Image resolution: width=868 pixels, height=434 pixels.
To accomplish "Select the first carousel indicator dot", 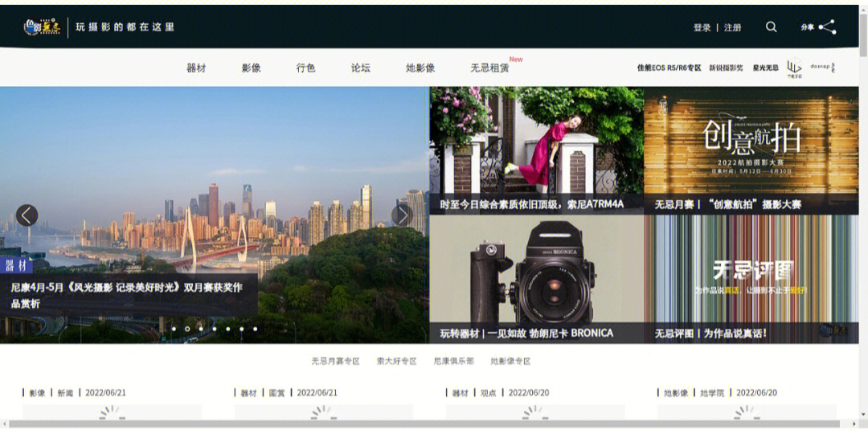I will 174,329.
